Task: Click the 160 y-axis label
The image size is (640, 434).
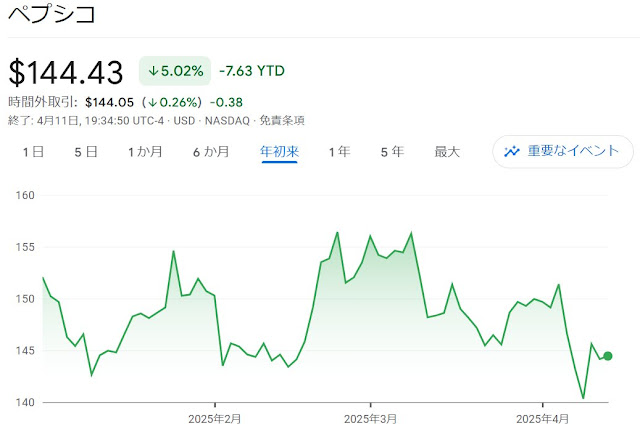Action: [x=25, y=195]
